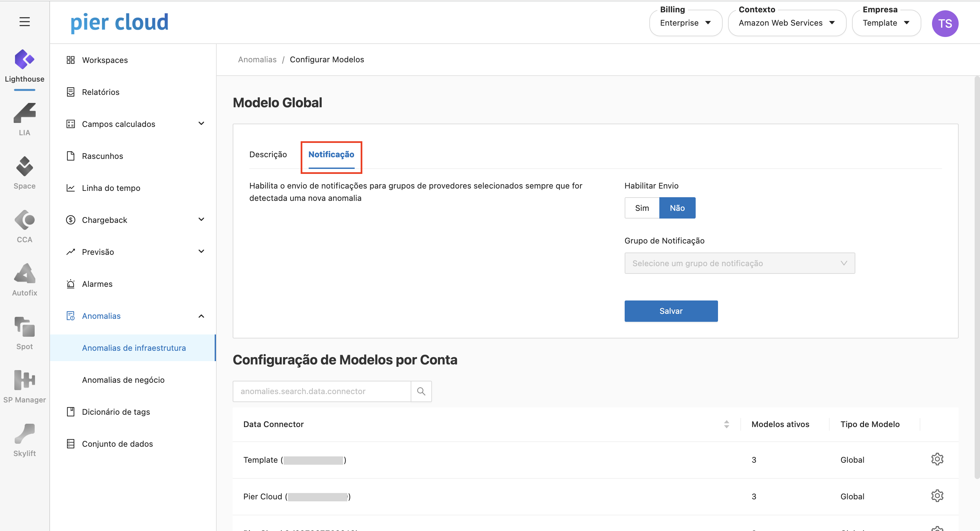Open settings gear for Pier Cloud row
The width and height of the screenshot is (980, 531).
click(x=937, y=496)
